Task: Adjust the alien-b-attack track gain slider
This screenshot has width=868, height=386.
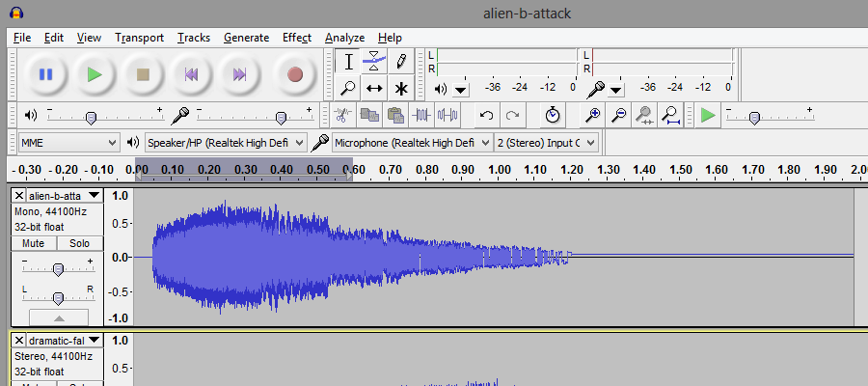Action: tap(58, 268)
